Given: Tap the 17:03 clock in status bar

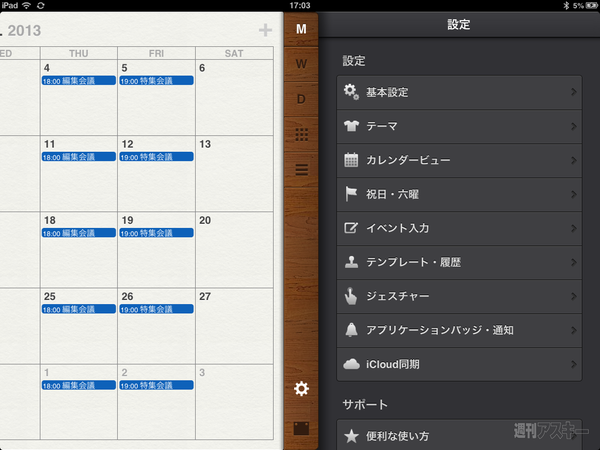Looking at the screenshot, I should 300,5.
